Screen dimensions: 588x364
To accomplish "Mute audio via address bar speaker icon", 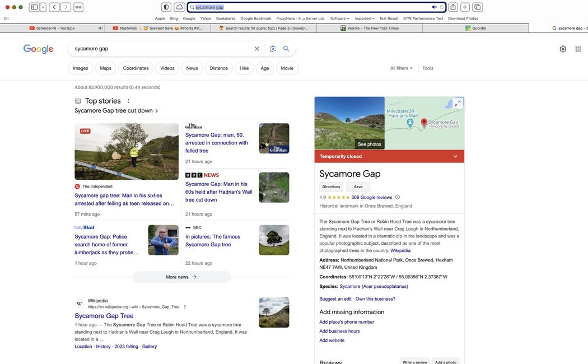I will pos(434,7).
